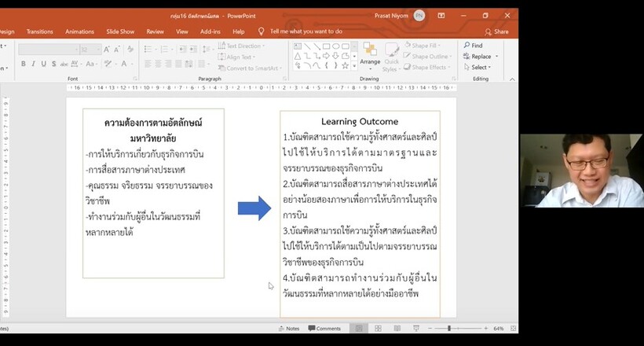Collapse the ribbon with the chevron
The image size is (644, 346).
(x=512, y=79)
